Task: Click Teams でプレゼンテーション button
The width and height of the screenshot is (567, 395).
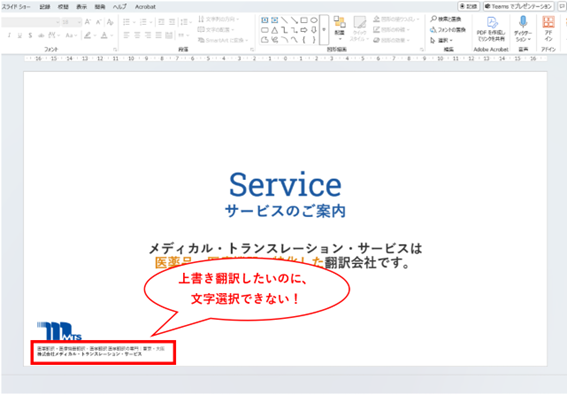Action: (519, 6)
